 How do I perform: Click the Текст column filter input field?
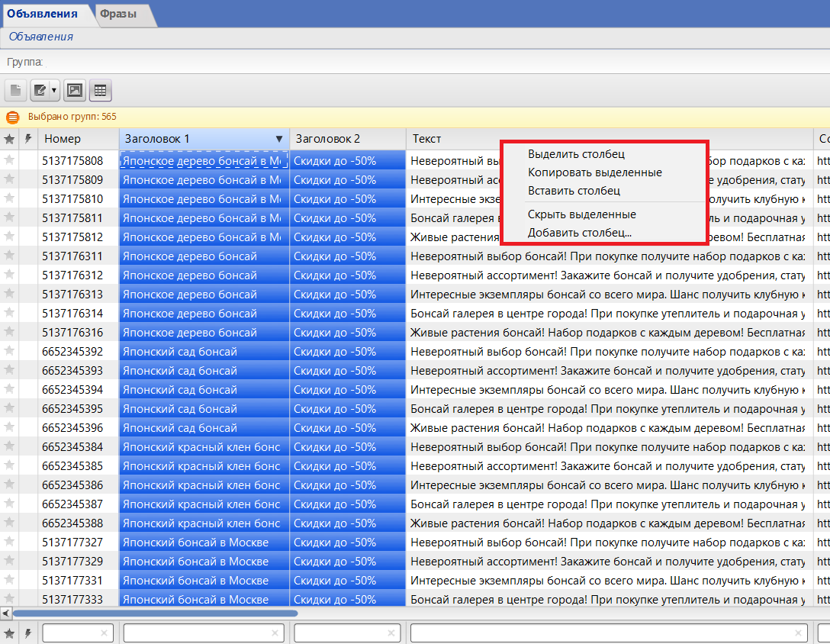(603, 633)
